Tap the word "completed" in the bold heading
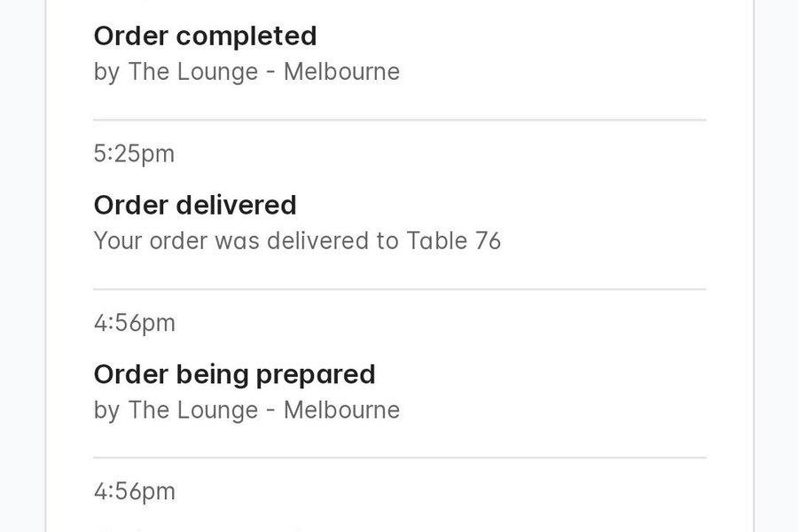This screenshot has height=532, width=798. (246, 36)
